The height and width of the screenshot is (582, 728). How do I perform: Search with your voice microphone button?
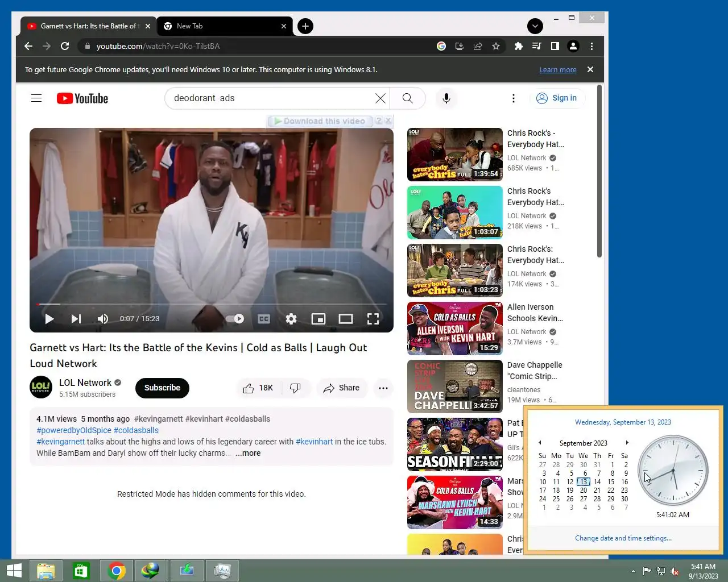point(446,98)
